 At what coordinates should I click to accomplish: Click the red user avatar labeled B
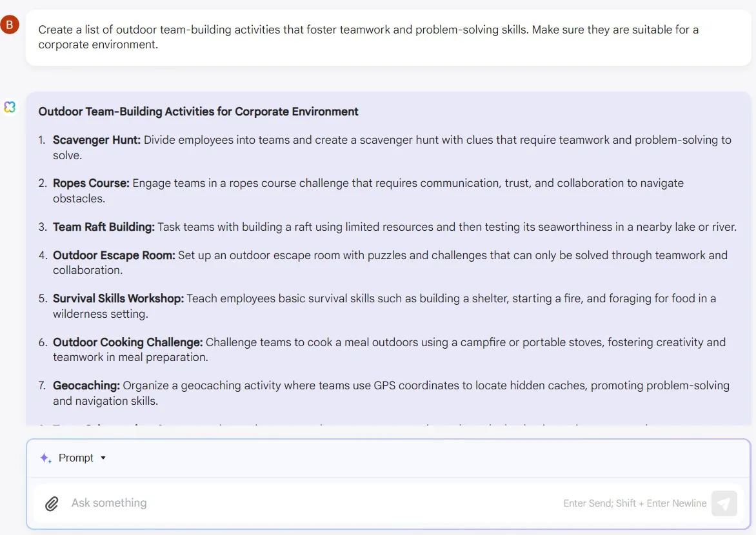point(10,24)
